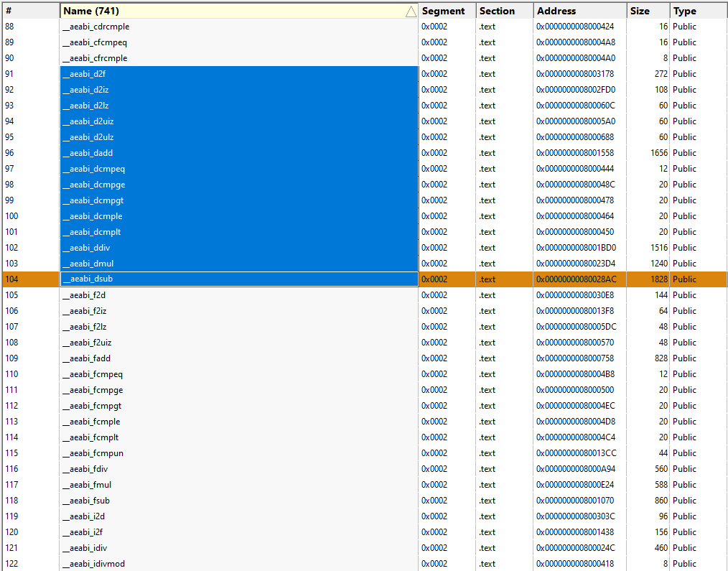Screen dimensions: 728x571
Task: Sort by Size column header
Action: [x=648, y=11]
